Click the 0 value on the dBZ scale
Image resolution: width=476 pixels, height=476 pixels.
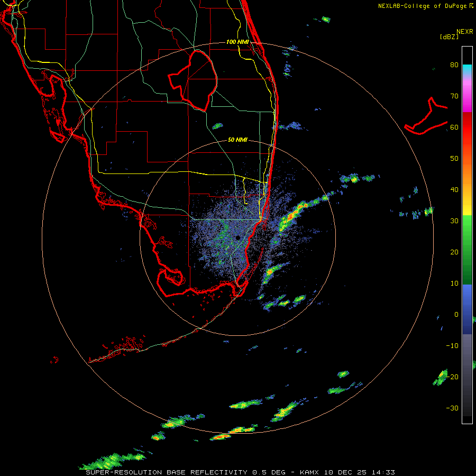[x=456, y=315]
